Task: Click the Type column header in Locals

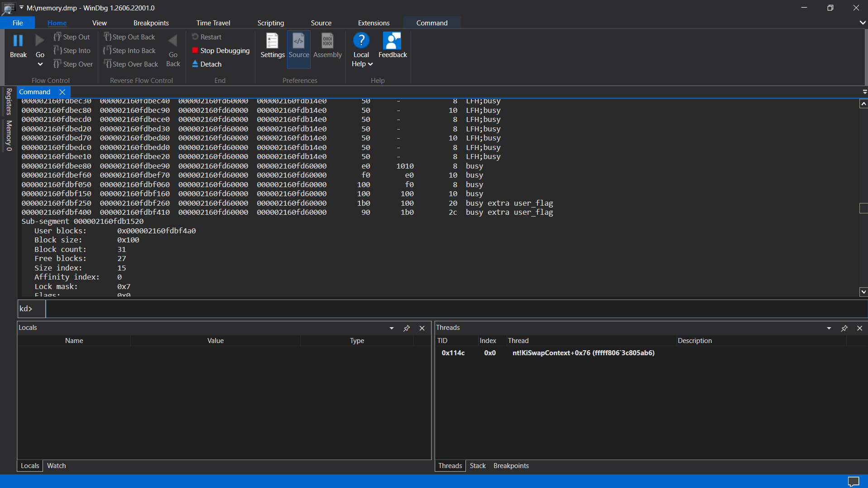Action: click(357, 341)
